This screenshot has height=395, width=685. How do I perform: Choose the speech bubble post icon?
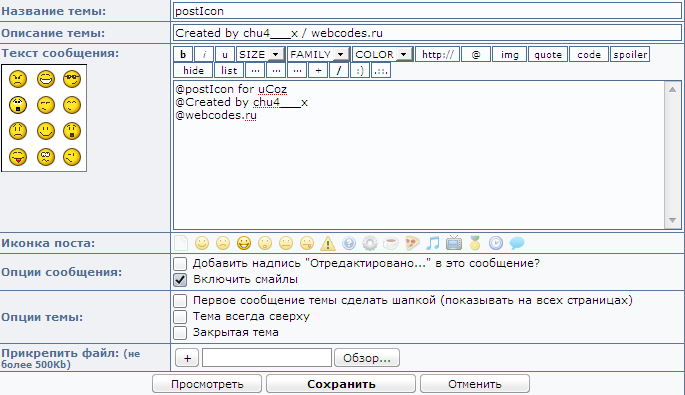pos(517,243)
